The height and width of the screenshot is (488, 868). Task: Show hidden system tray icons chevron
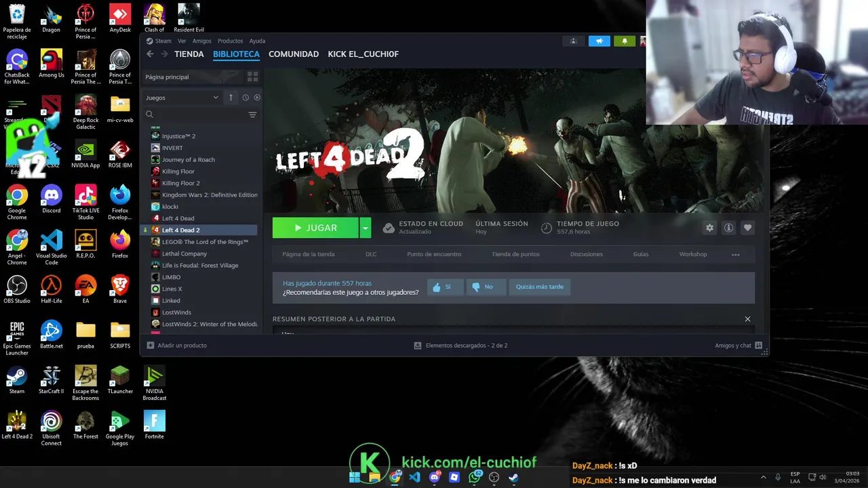point(763,477)
